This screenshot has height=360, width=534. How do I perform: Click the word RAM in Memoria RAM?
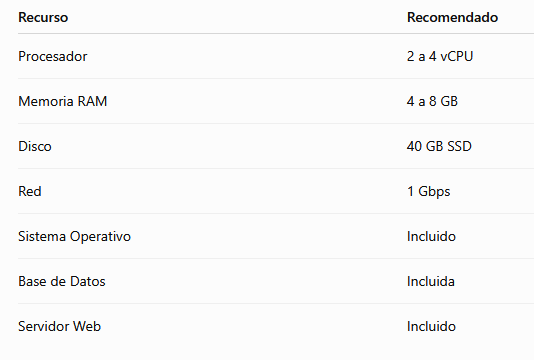(92, 101)
